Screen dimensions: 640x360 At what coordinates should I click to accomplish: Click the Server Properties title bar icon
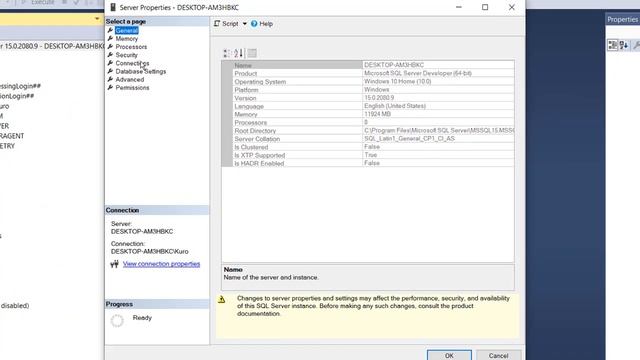113,7
